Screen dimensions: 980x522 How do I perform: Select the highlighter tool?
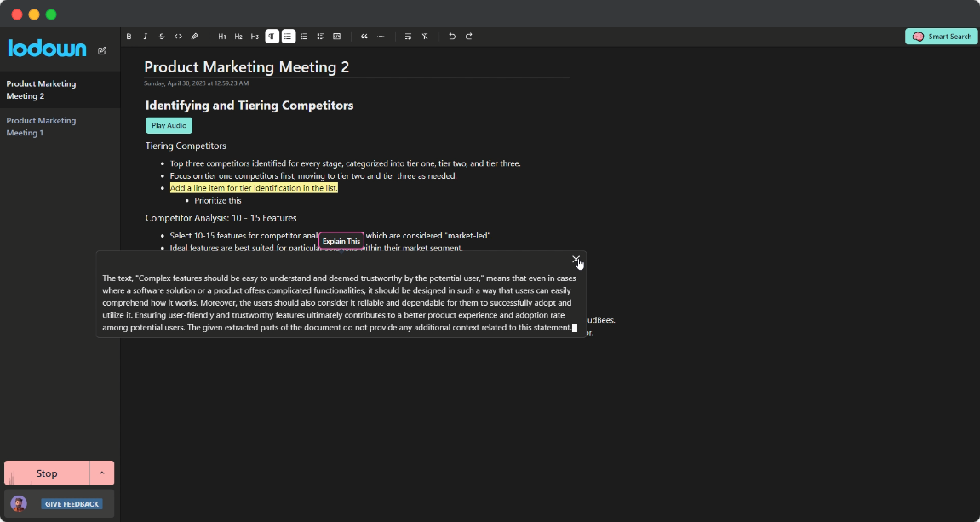[x=194, y=37]
